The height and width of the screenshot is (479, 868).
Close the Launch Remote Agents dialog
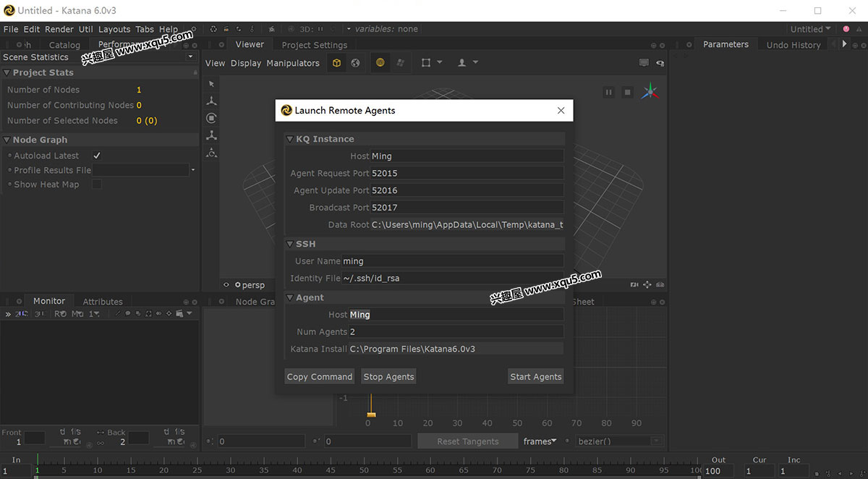point(561,111)
